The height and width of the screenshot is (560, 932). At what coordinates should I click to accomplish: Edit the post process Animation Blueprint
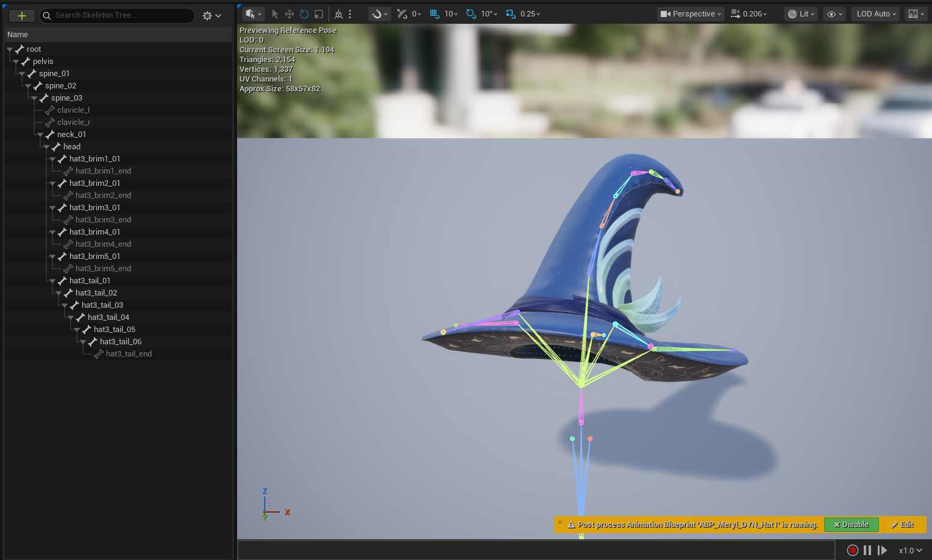[902, 525]
